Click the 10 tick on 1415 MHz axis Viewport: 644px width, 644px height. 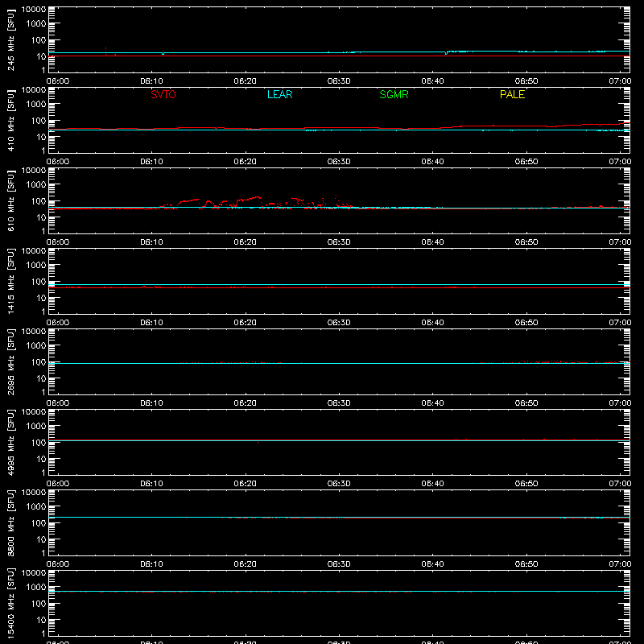click(41, 298)
